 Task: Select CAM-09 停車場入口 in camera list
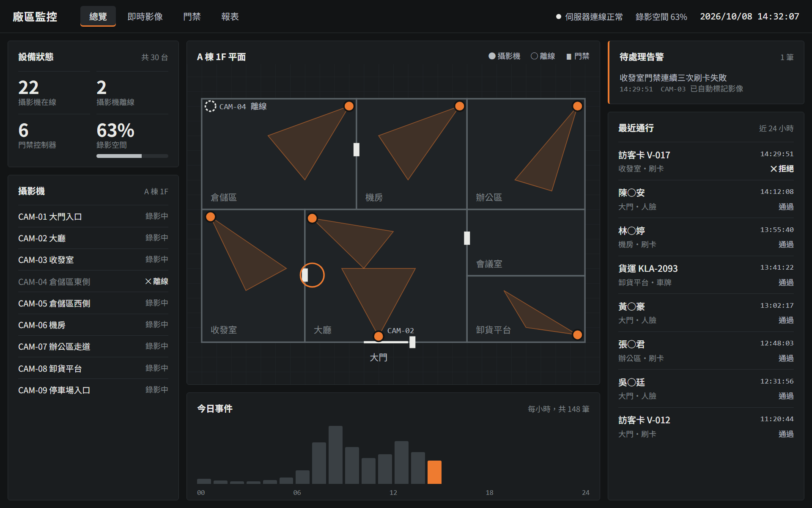point(93,390)
